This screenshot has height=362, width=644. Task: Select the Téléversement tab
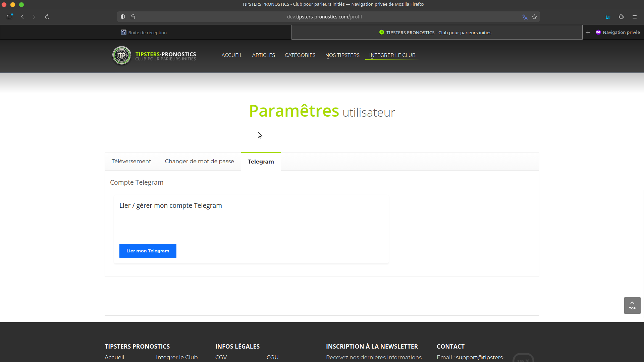pos(131,162)
